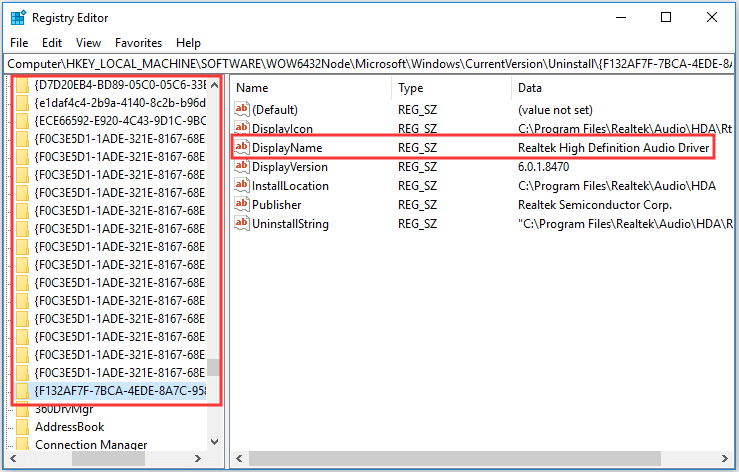The height and width of the screenshot is (472, 739).
Task: Click folder icon of {D7D20EB4-BD89 key
Action: coord(22,85)
